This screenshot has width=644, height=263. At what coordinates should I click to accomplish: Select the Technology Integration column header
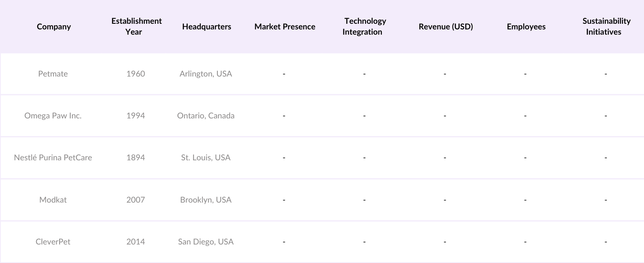[x=364, y=27]
